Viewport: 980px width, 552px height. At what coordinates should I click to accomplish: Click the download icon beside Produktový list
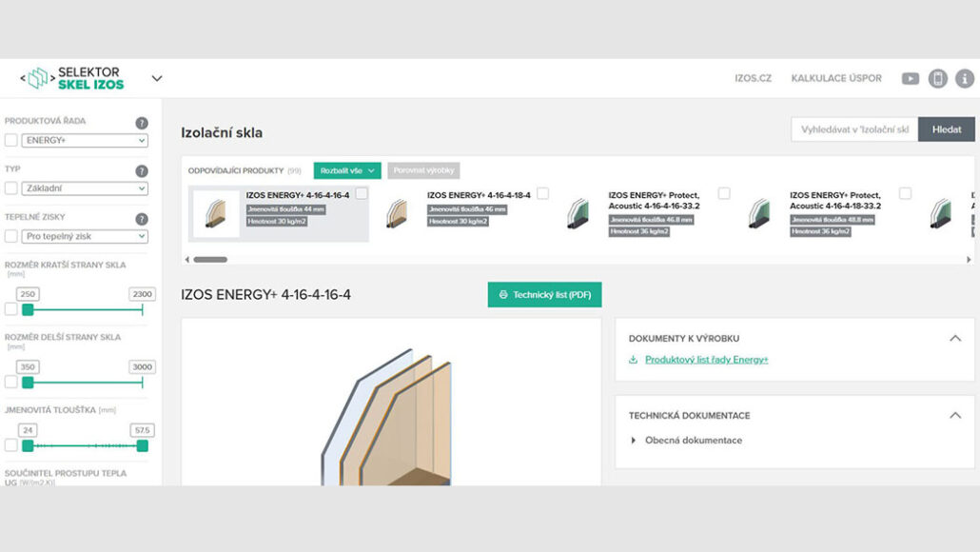click(x=633, y=360)
